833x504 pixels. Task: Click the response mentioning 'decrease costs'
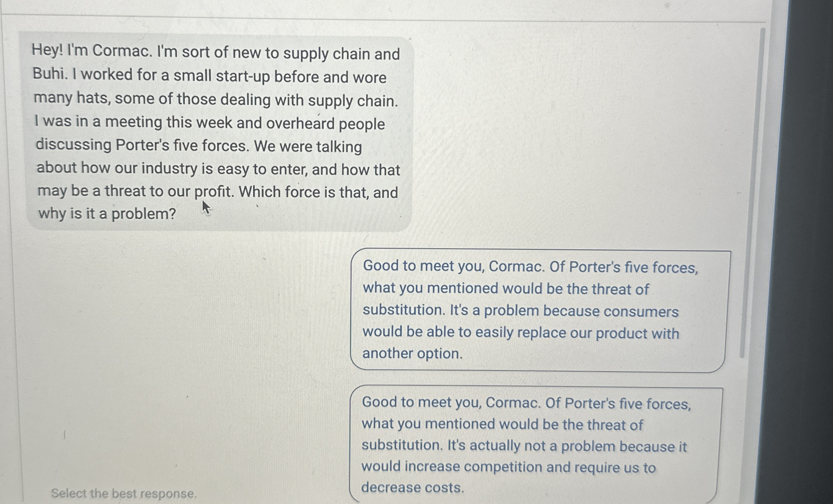click(412, 486)
